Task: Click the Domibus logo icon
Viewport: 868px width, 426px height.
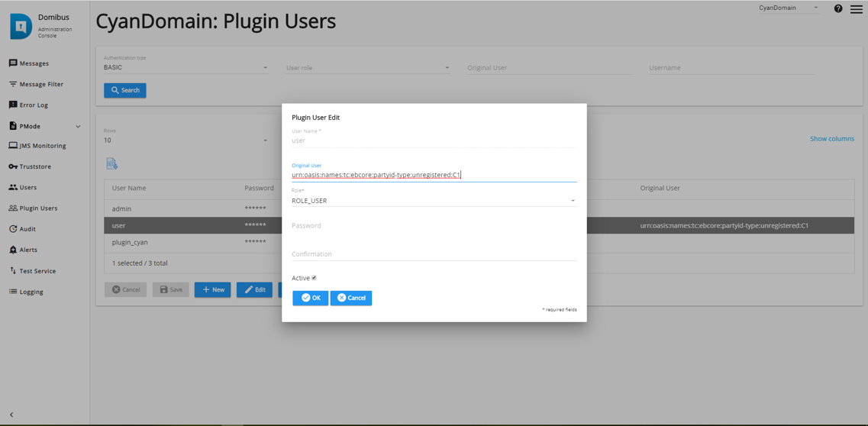Action: click(x=21, y=26)
